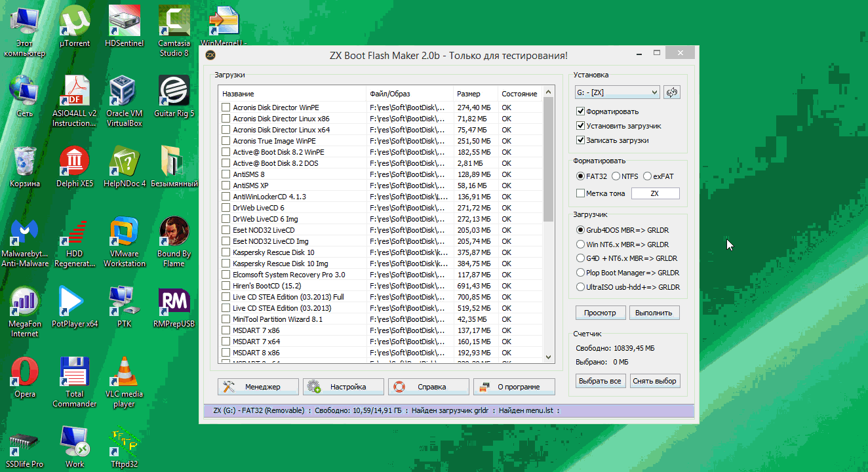Viewport: 868px width, 472px height.
Task: Open the Менеджер tool
Action: point(258,387)
